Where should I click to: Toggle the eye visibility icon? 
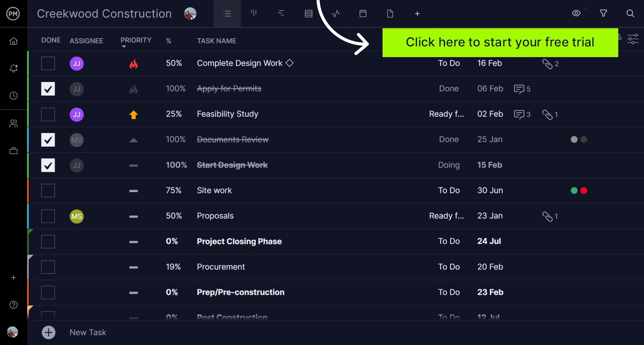(576, 14)
